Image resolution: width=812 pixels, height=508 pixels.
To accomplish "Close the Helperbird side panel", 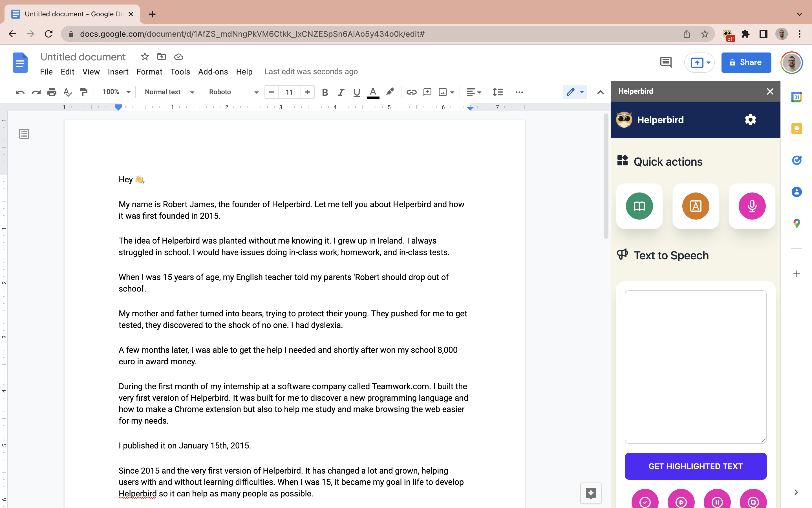I will point(770,91).
